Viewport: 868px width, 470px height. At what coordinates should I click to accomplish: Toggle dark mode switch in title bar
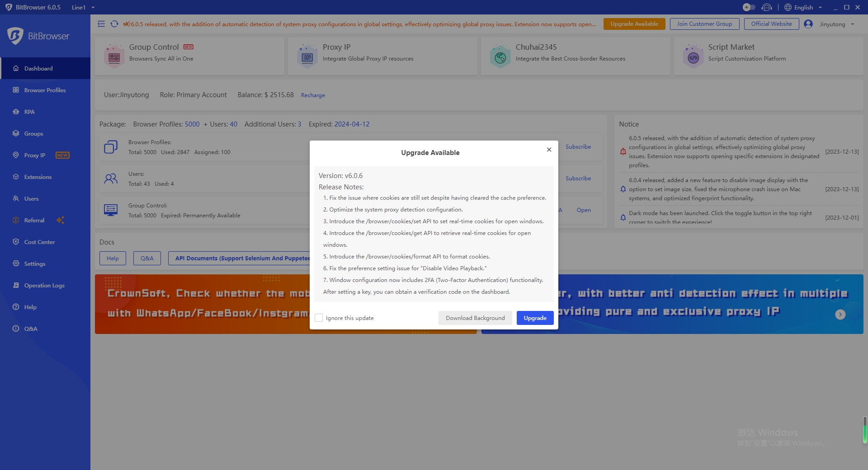(x=749, y=7)
